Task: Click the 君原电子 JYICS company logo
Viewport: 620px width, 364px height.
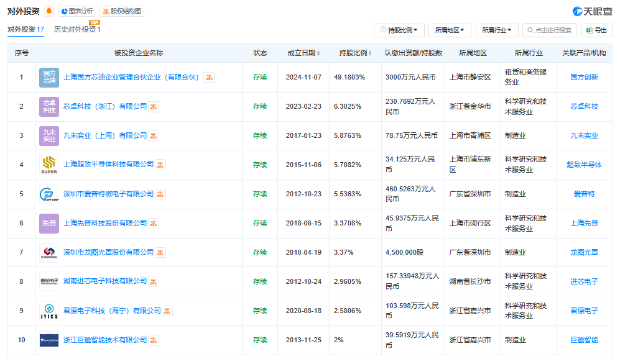Action: tap(49, 311)
